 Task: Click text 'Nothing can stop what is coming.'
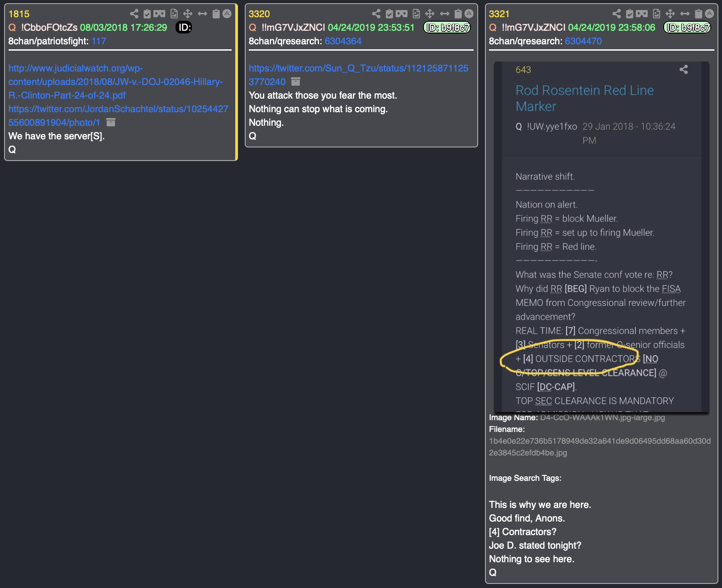click(318, 109)
